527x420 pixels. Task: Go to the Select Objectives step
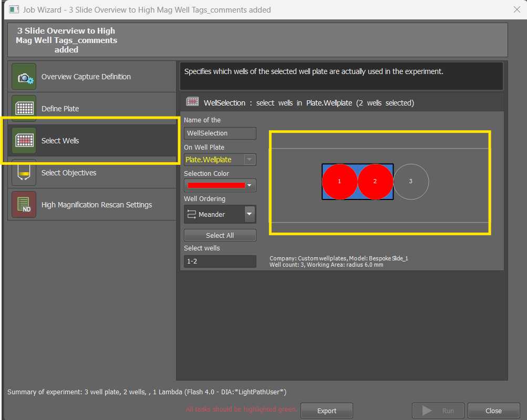pyautogui.click(x=69, y=173)
